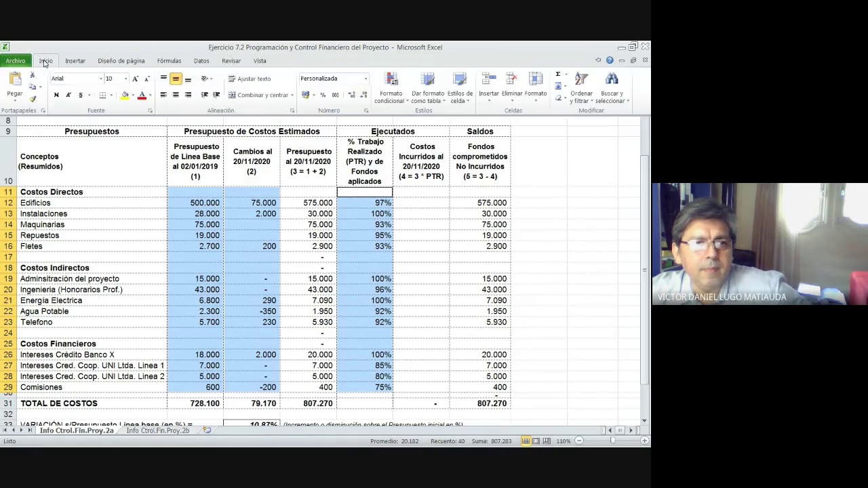Toggle middle vertical alignment
Image resolution: width=868 pixels, height=488 pixels.
(176, 79)
